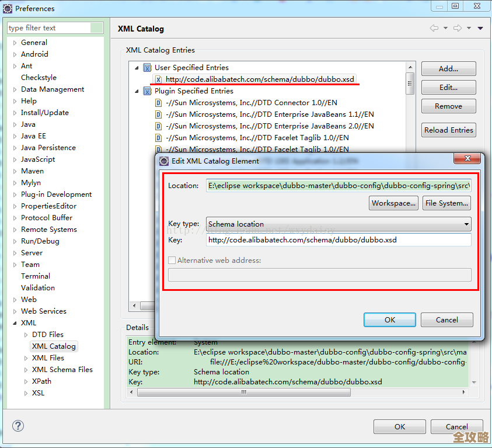This screenshot has width=492, height=448.
Task: Select XPath in the sidebar tree
Action: [x=41, y=381]
